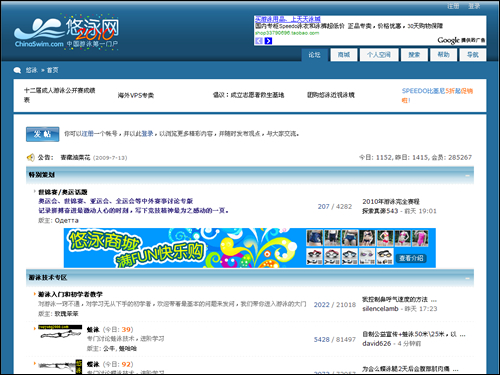Open david626's user profile
This screenshot has height=375, width=500.
377,343
